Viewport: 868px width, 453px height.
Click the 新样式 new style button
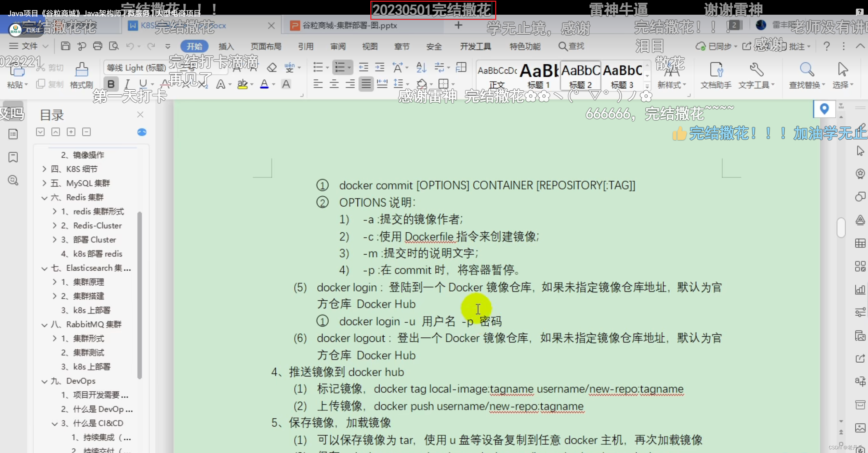pos(671,76)
